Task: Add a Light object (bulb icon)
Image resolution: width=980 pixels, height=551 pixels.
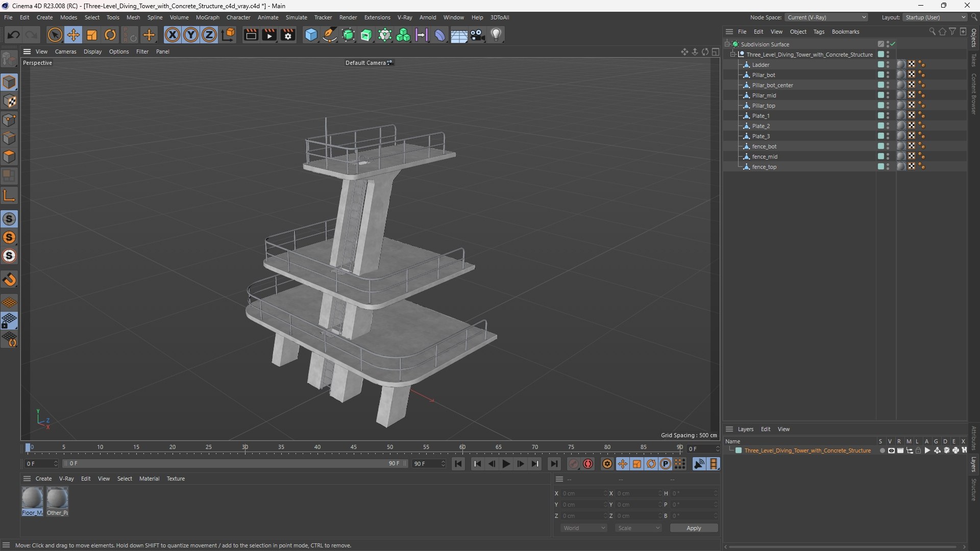Action: 496,35
